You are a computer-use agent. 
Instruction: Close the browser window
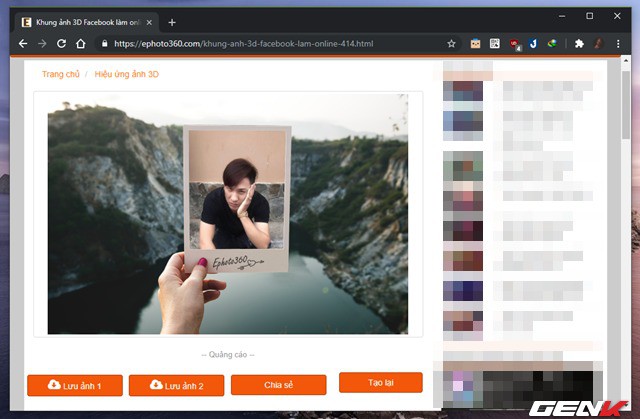(617, 16)
